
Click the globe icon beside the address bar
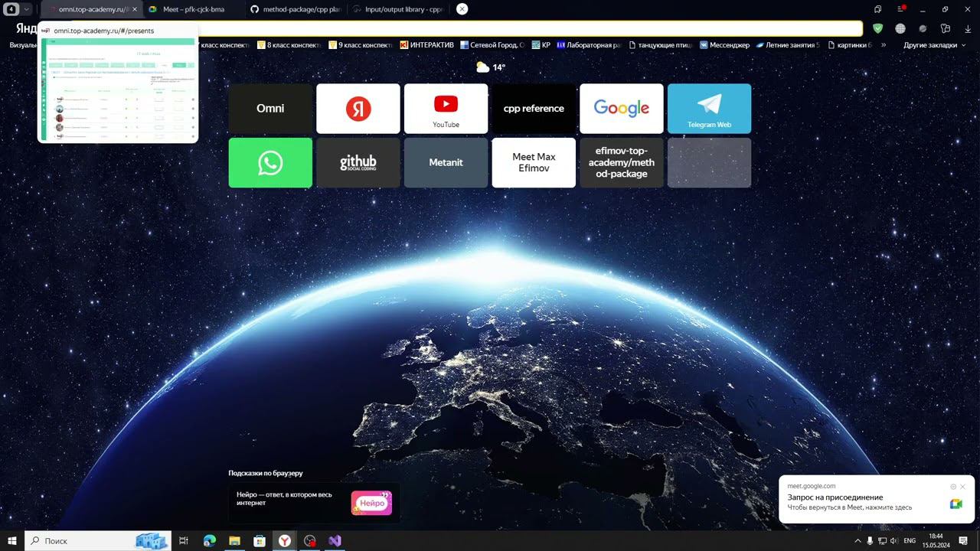[x=900, y=28]
